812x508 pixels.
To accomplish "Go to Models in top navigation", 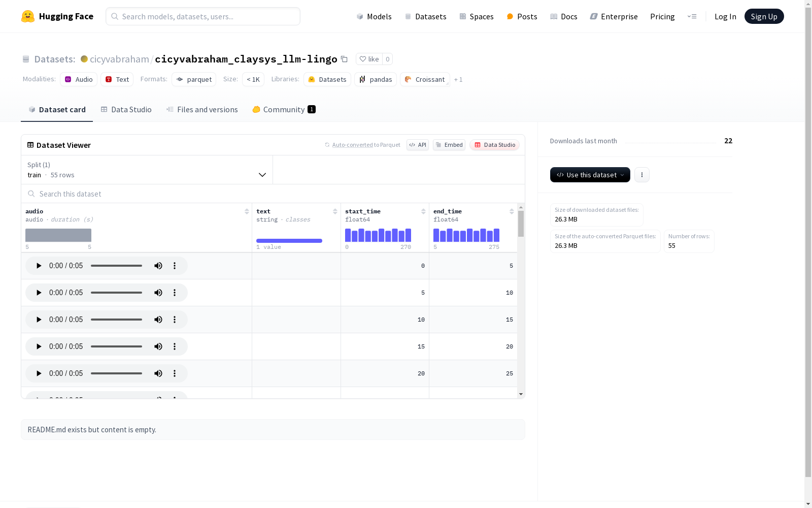I will click(x=374, y=16).
